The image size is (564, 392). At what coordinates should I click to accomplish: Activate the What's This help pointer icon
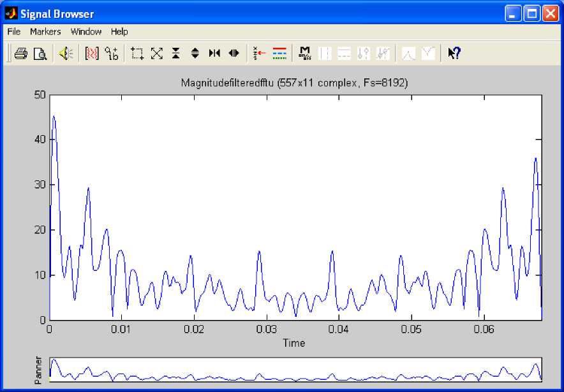click(x=454, y=54)
